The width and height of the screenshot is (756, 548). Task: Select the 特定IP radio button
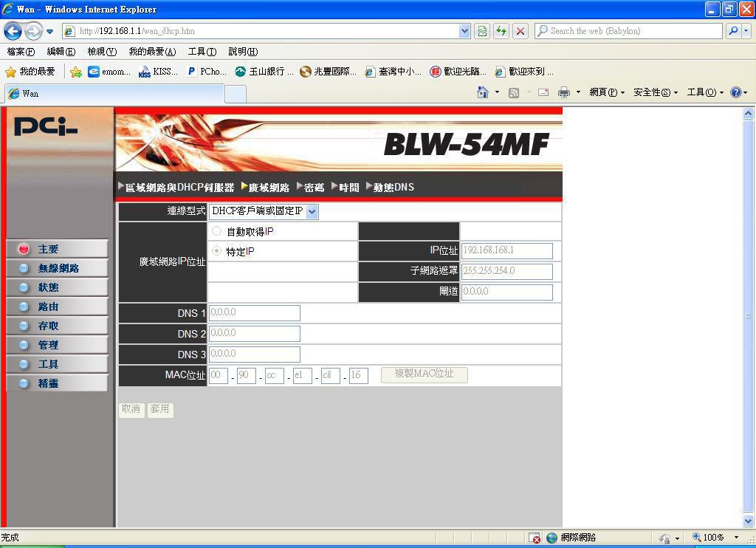217,251
